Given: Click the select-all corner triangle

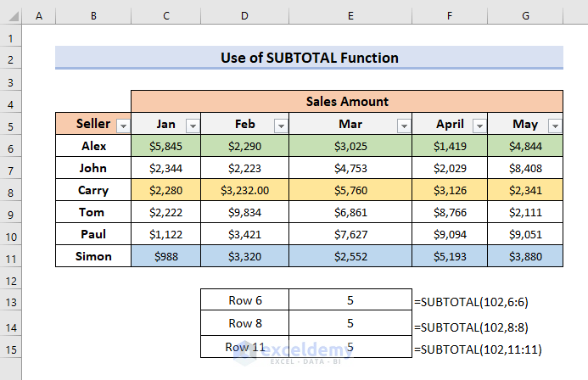Looking at the screenshot, I should (12, 16).
